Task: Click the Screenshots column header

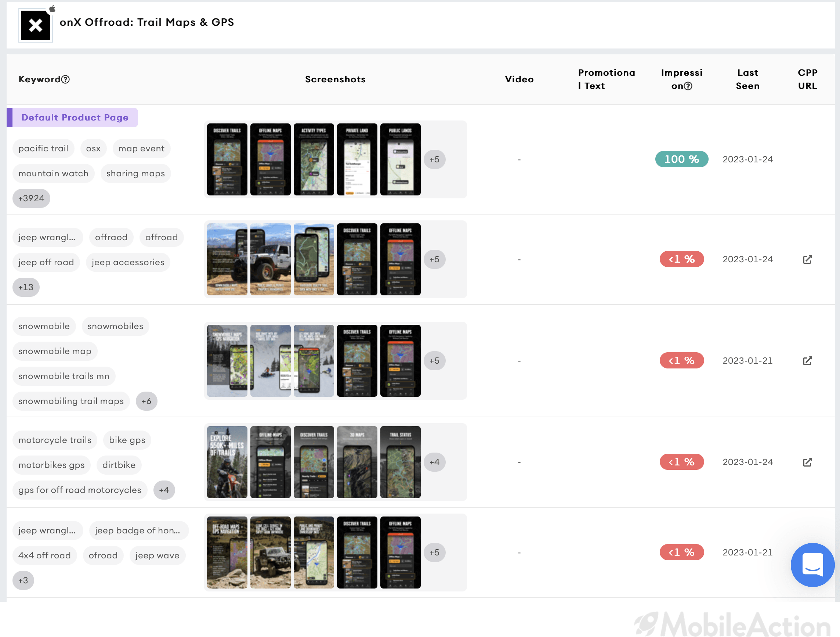Action: [x=335, y=79]
